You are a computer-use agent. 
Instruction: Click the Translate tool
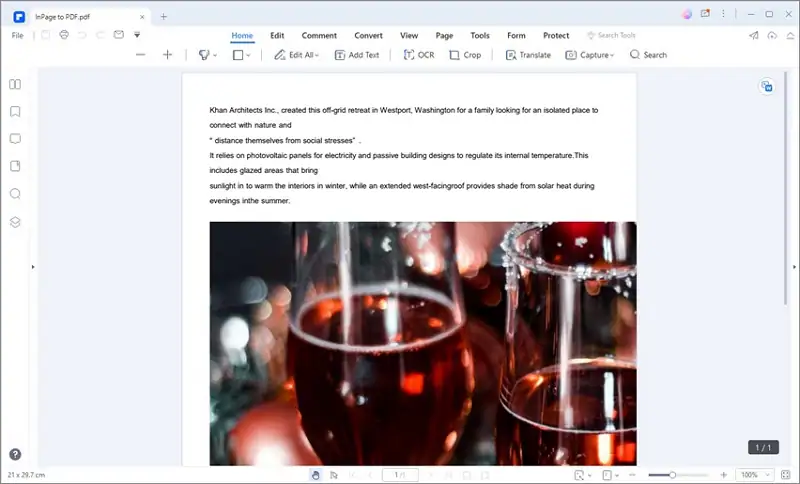tap(527, 55)
